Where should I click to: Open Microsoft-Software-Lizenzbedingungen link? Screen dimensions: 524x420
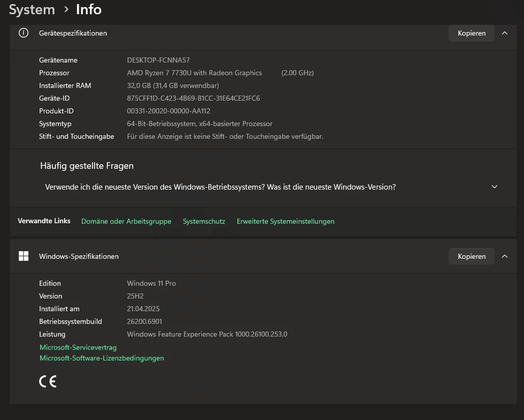point(102,358)
